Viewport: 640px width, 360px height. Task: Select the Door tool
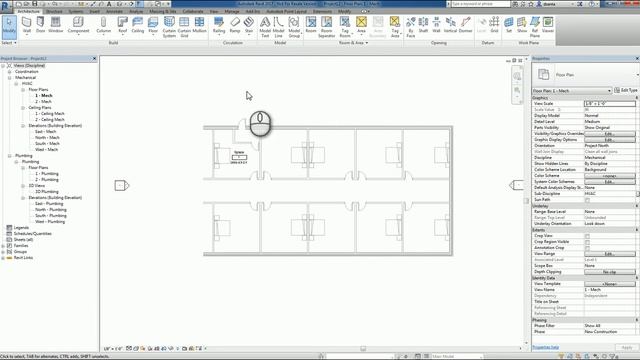[x=40, y=25]
